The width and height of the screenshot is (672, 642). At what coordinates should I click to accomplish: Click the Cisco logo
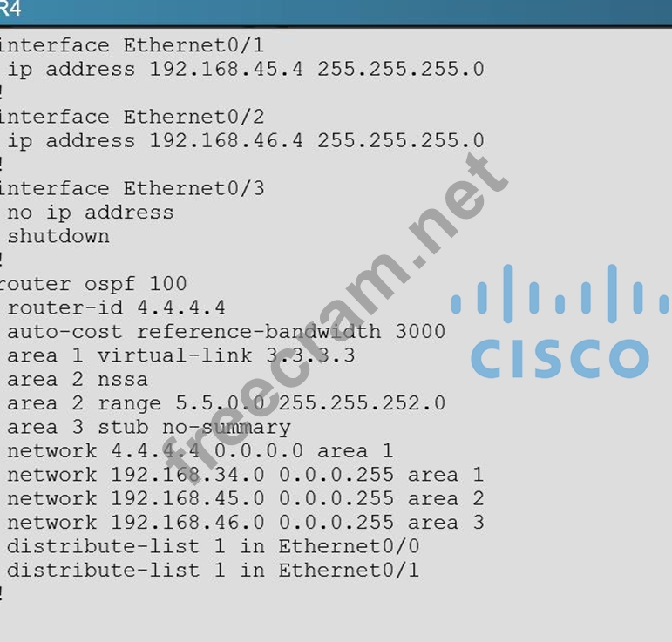[560, 322]
